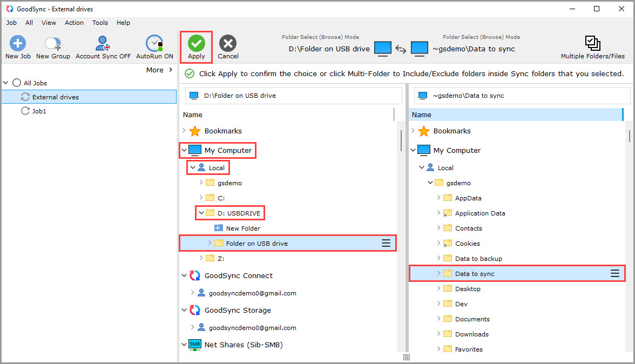Create a New Job with plus icon

[18, 43]
